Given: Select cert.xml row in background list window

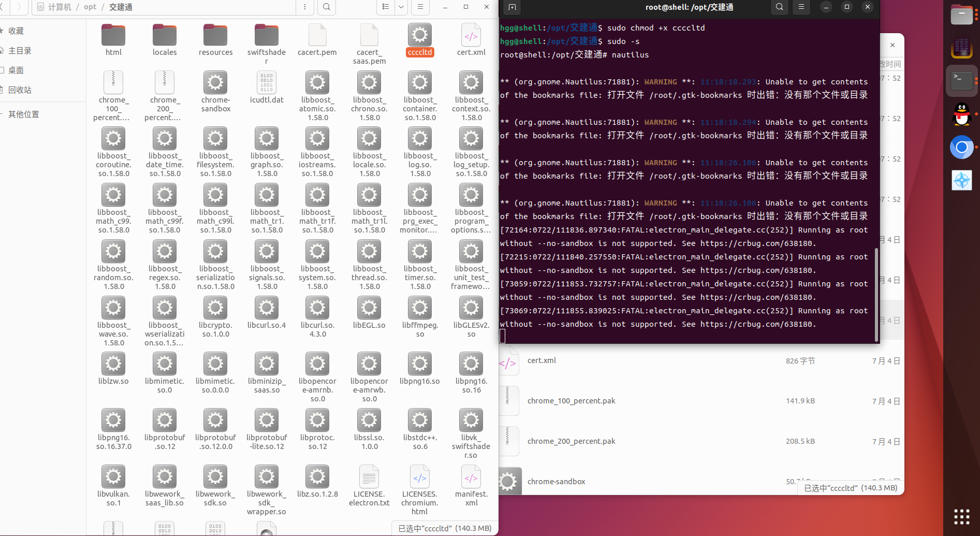Looking at the screenshot, I should click(701, 361).
